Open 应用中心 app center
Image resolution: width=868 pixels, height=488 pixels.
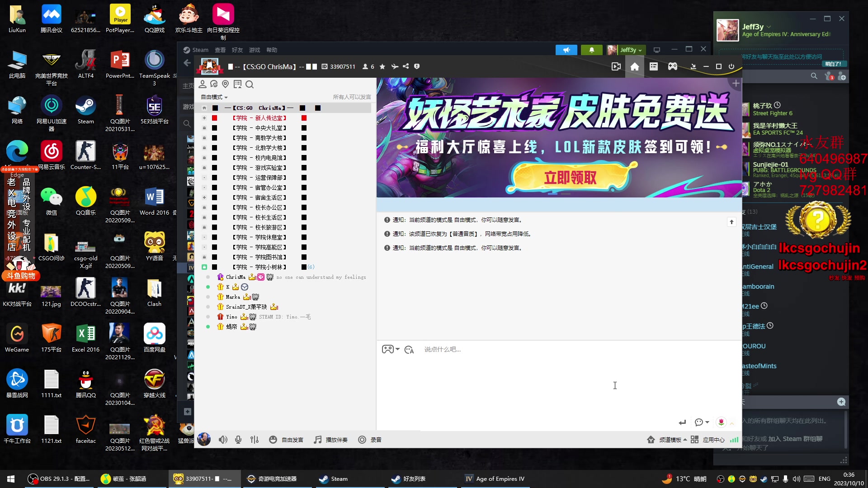[x=708, y=440]
